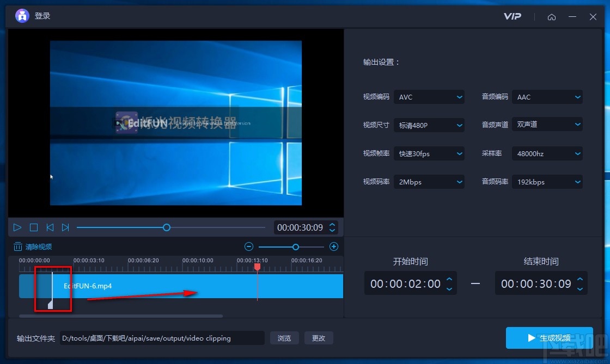Click the horizontal timeline scrollbar
The width and height of the screenshot is (610, 364).
click(121, 316)
